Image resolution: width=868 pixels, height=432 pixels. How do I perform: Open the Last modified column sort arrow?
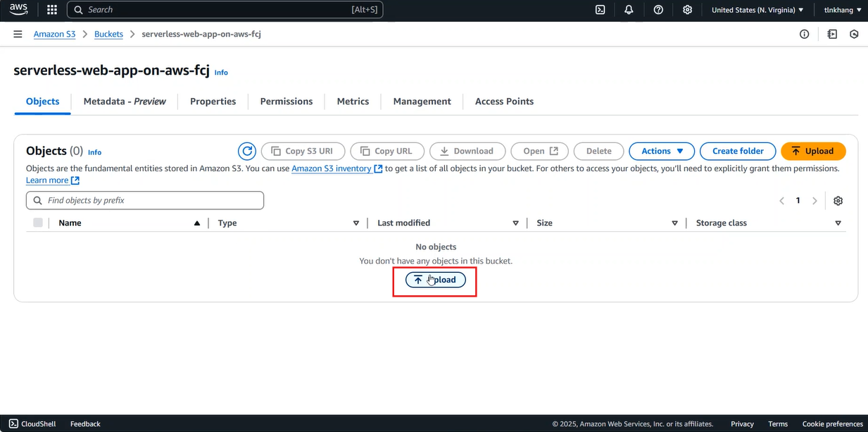(516, 223)
